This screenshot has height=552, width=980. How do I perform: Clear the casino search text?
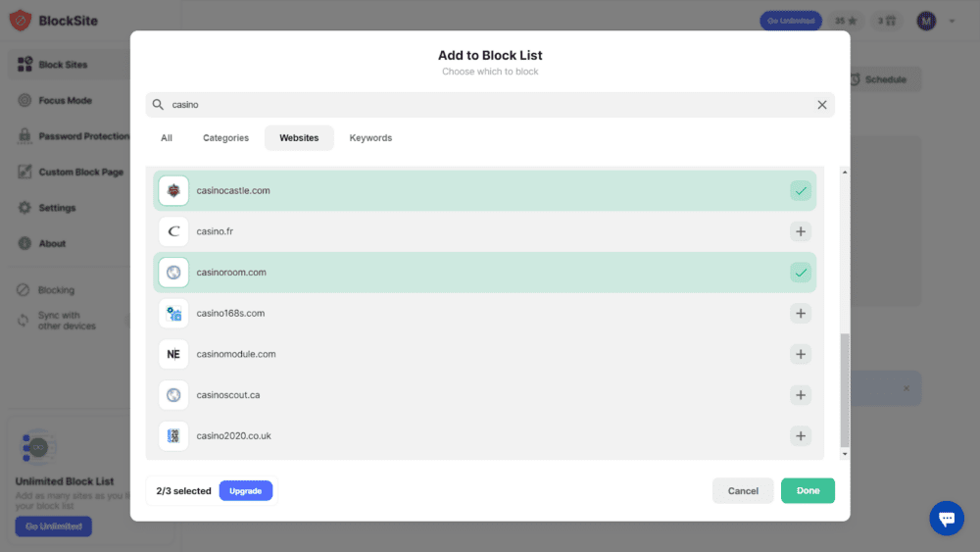822,105
